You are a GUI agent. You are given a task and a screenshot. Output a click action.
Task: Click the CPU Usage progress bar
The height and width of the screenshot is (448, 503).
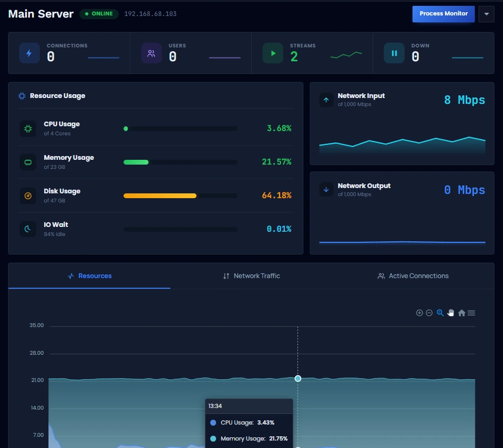click(x=180, y=129)
